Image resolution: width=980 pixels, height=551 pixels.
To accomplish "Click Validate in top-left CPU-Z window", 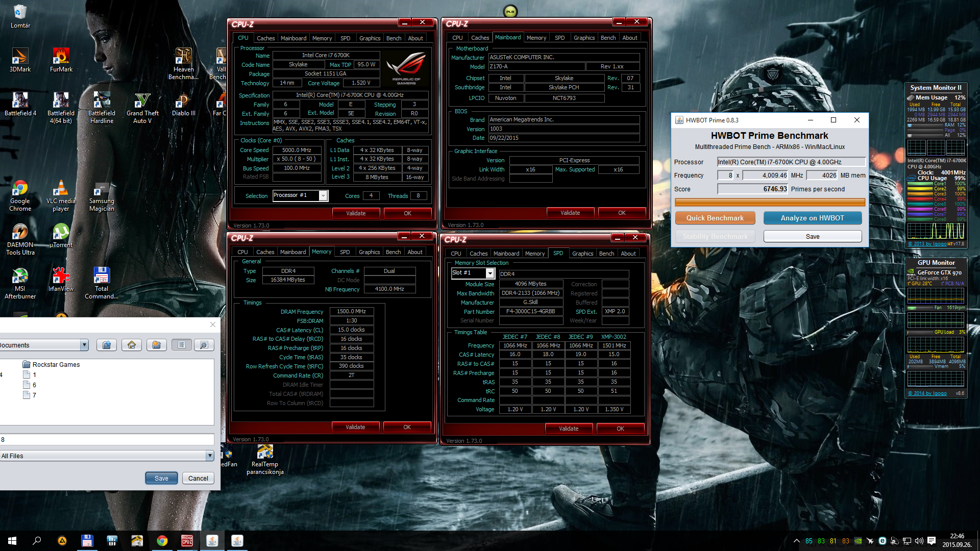I will point(356,213).
